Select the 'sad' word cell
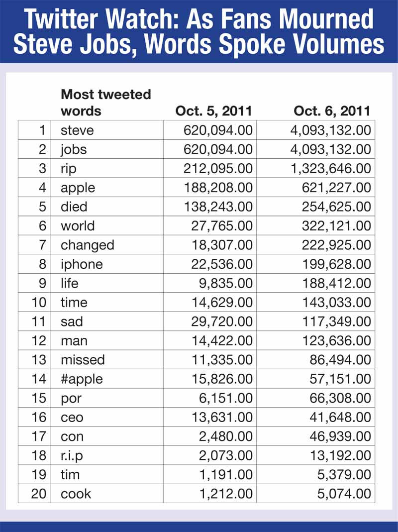The width and height of the screenshot is (398, 532). point(72,321)
